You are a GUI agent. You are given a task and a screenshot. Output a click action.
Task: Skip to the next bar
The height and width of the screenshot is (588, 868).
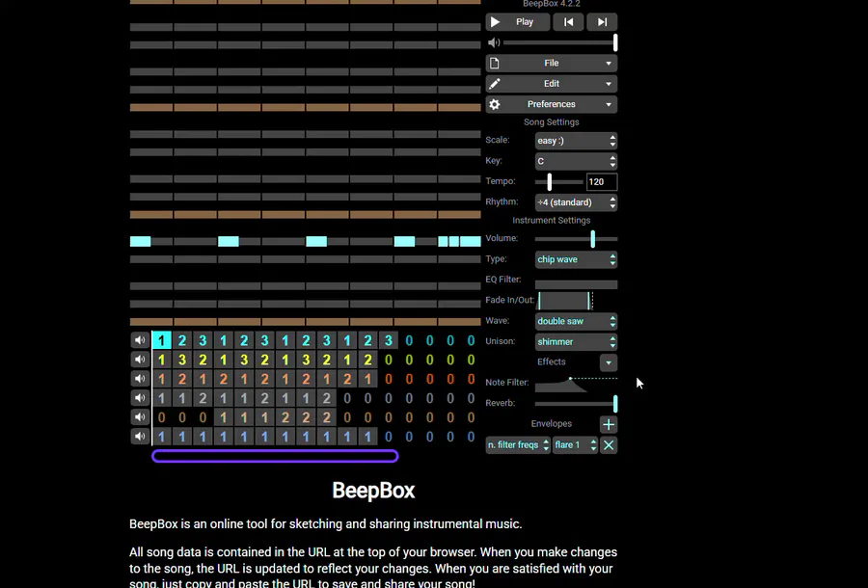tap(602, 22)
